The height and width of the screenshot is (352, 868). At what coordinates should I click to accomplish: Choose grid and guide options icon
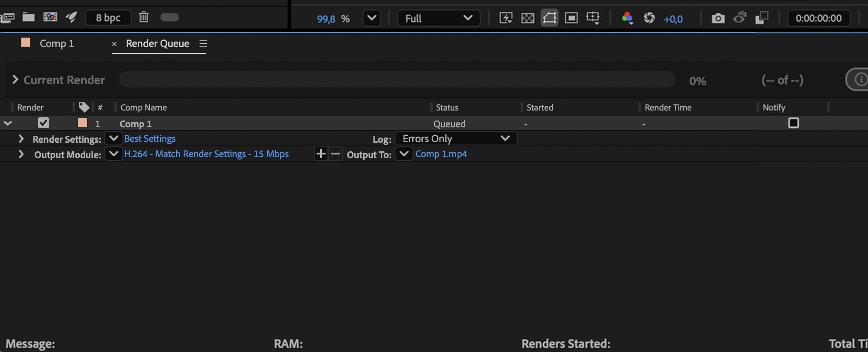pyautogui.click(x=593, y=18)
